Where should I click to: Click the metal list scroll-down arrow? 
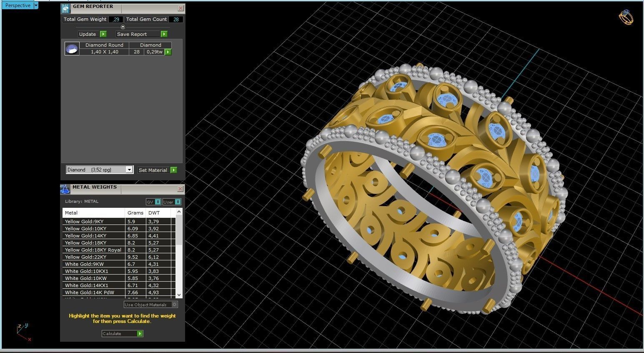click(179, 295)
